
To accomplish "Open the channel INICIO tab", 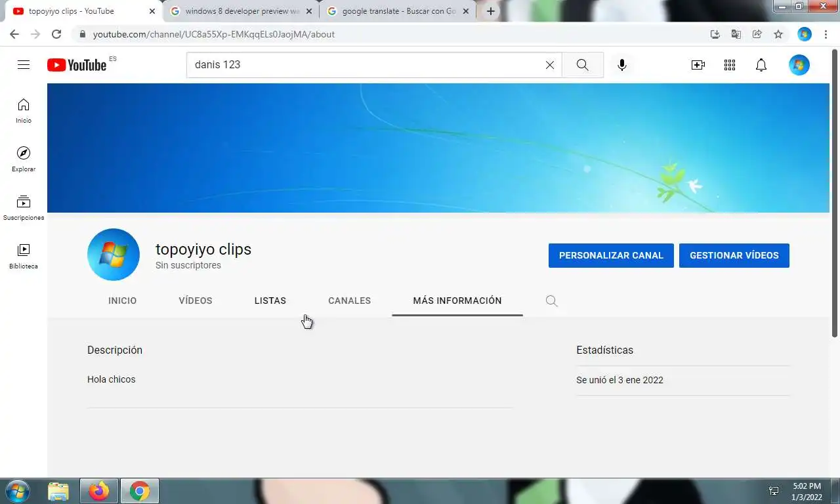I will [x=123, y=301].
